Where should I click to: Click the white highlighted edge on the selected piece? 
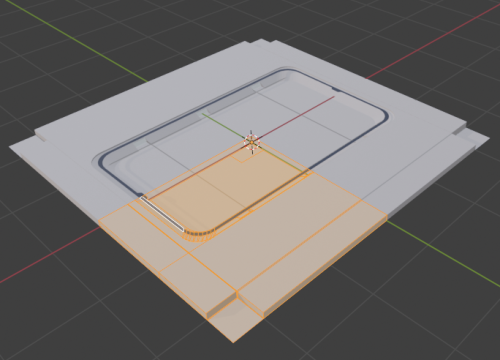(x=162, y=214)
